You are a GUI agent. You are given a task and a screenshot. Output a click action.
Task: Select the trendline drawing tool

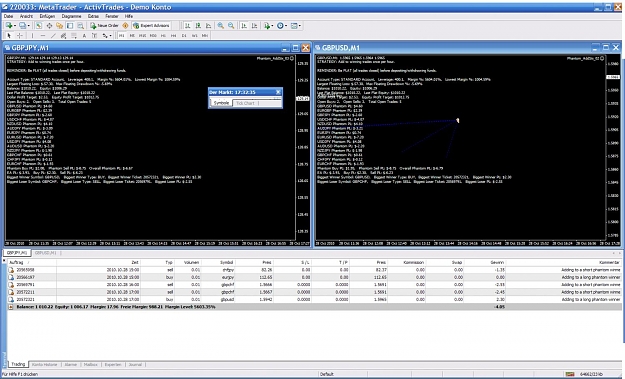point(53,35)
